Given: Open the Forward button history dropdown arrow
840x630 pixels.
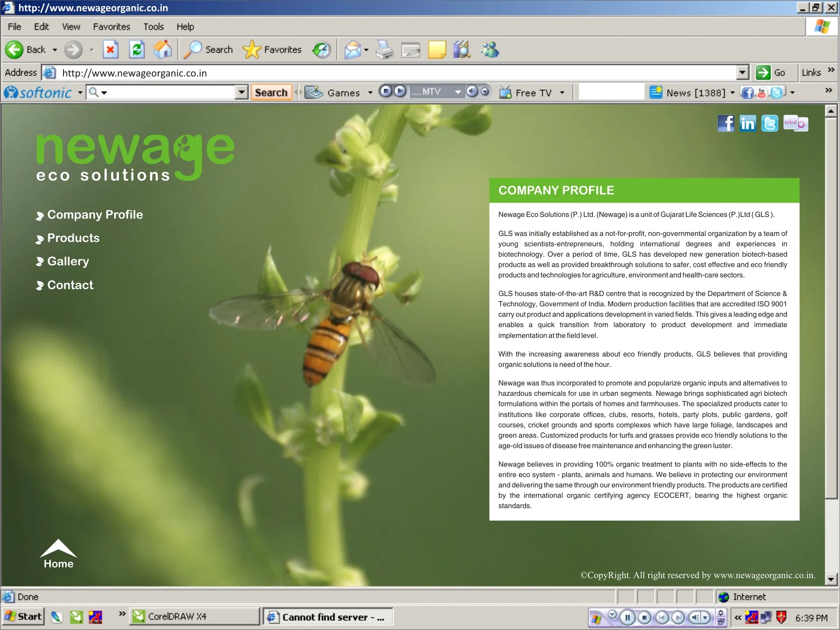Looking at the screenshot, I should (92, 50).
